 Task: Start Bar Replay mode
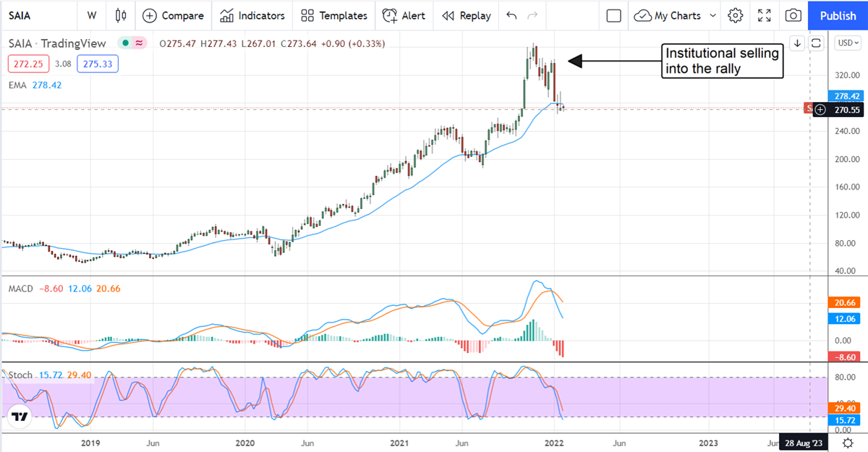[x=466, y=15]
